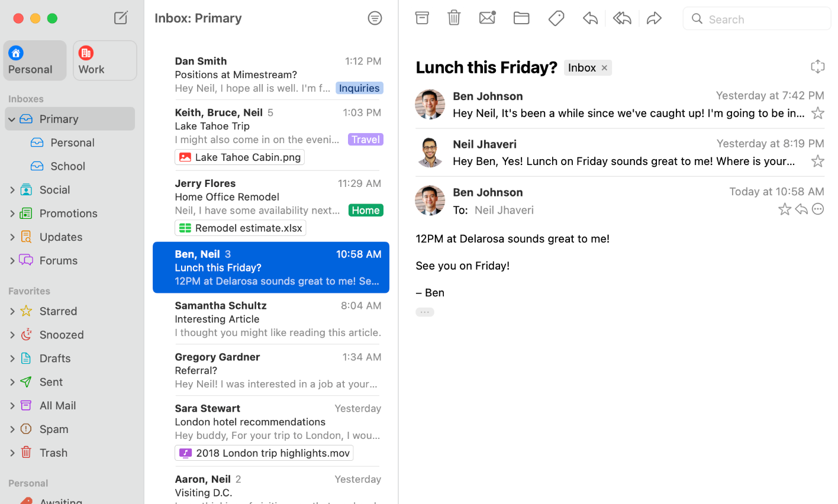Star Ben's message from yesterday 7:42 PM
This screenshot has width=838, height=504.
point(817,113)
